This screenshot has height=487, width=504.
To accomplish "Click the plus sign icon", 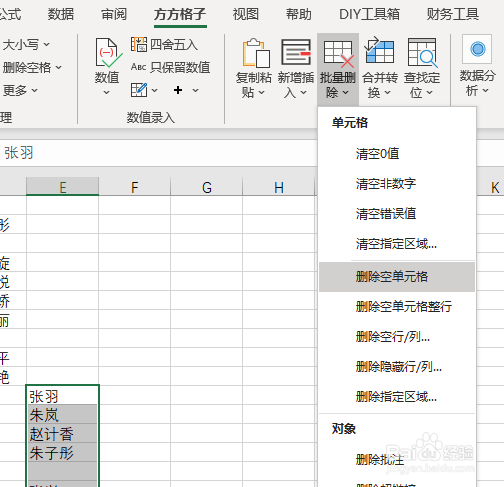I will click(x=178, y=90).
